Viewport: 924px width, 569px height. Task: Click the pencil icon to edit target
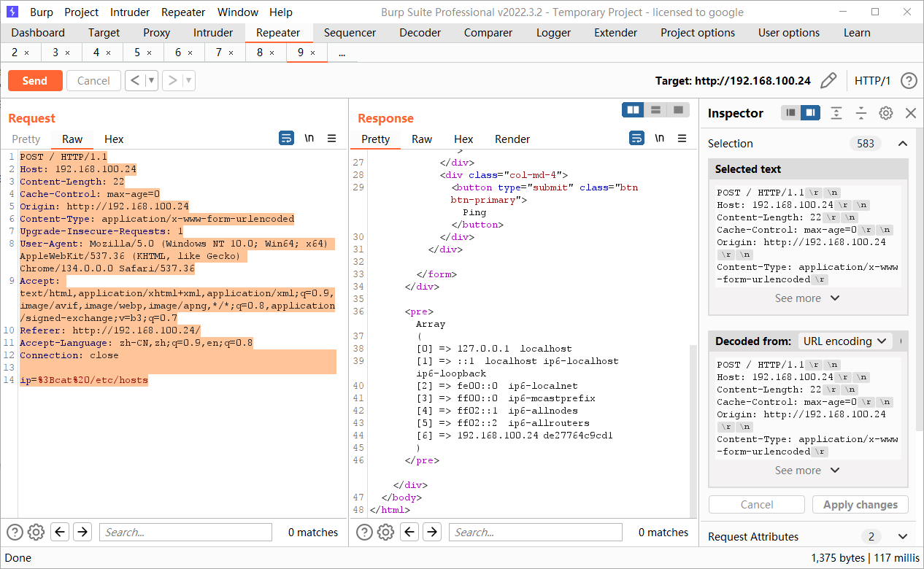click(x=828, y=81)
